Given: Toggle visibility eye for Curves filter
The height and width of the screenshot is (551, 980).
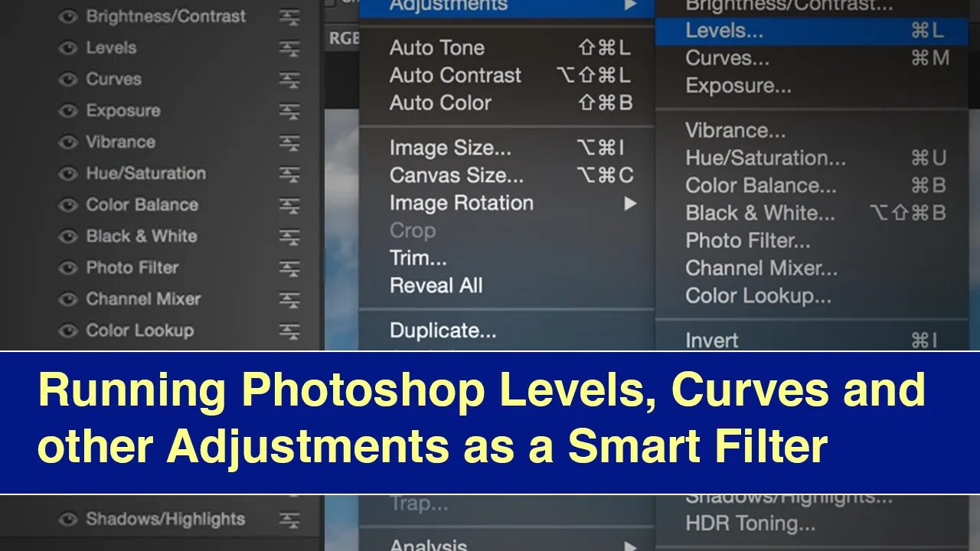Looking at the screenshot, I should point(68,79).
